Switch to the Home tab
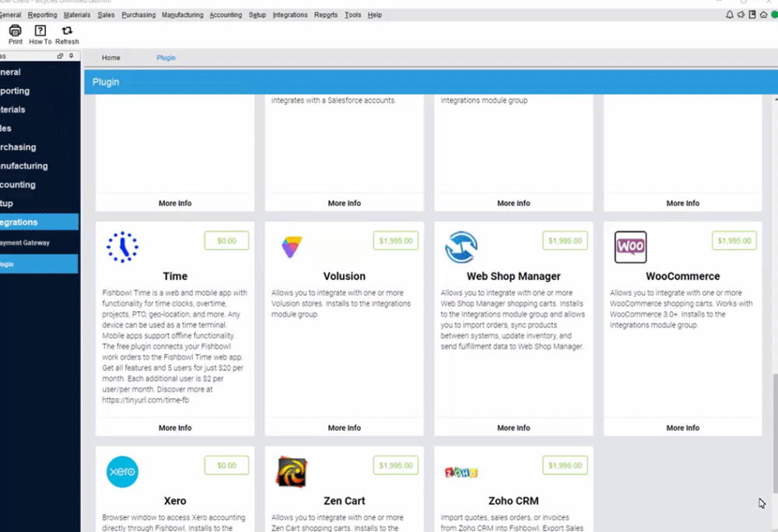Screen dimensions: 778x532 (x=111, y=58)
